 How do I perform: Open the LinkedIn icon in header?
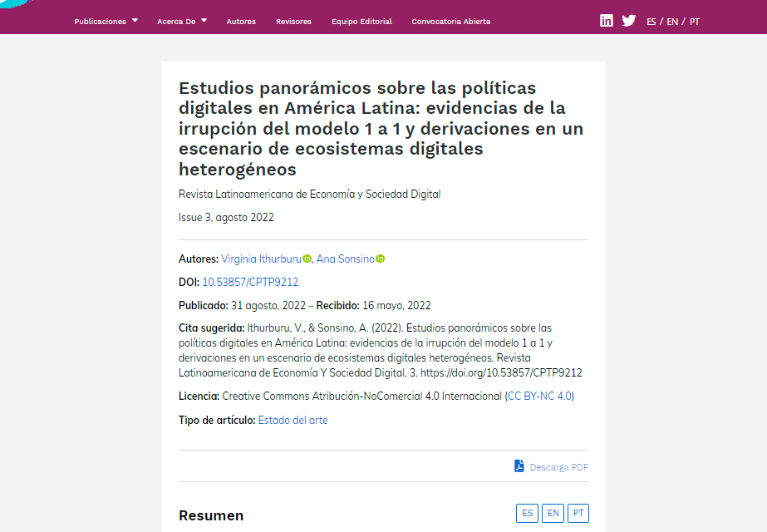pos(607,21)
